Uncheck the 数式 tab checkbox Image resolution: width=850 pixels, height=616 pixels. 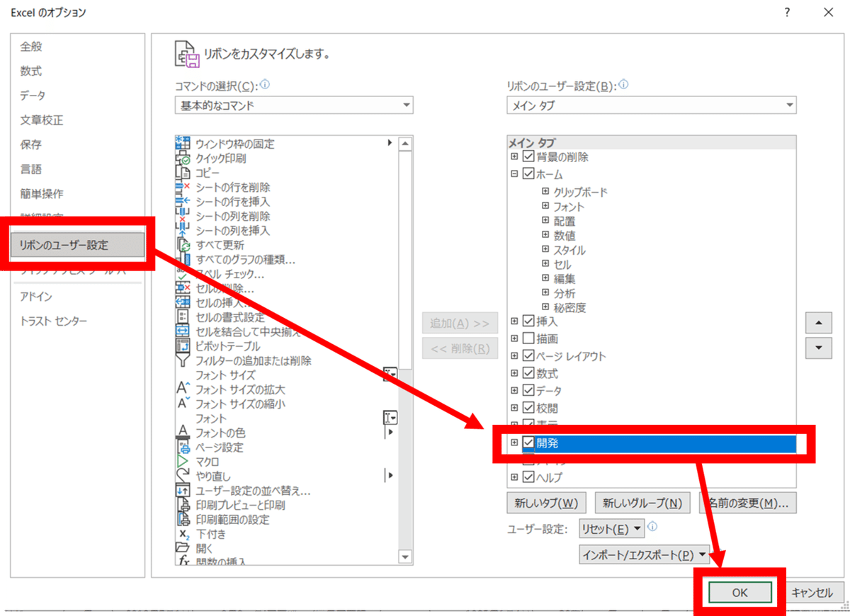(528, 373)
